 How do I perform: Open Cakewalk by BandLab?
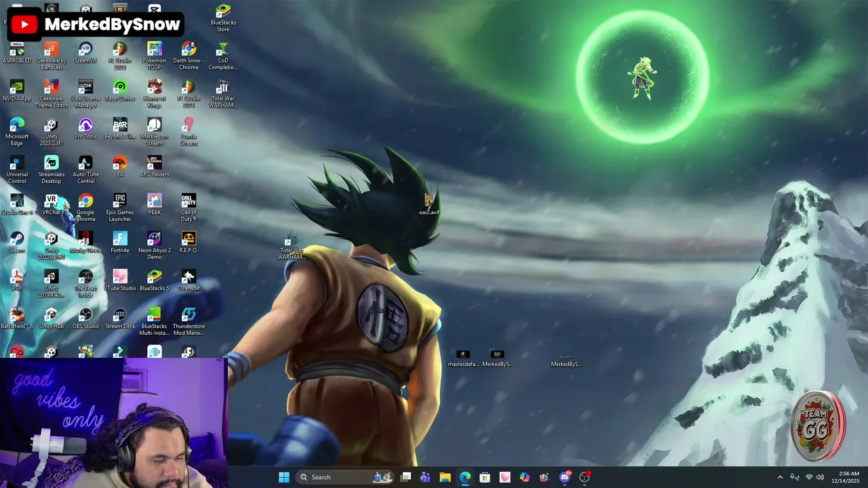coord(52,56)
